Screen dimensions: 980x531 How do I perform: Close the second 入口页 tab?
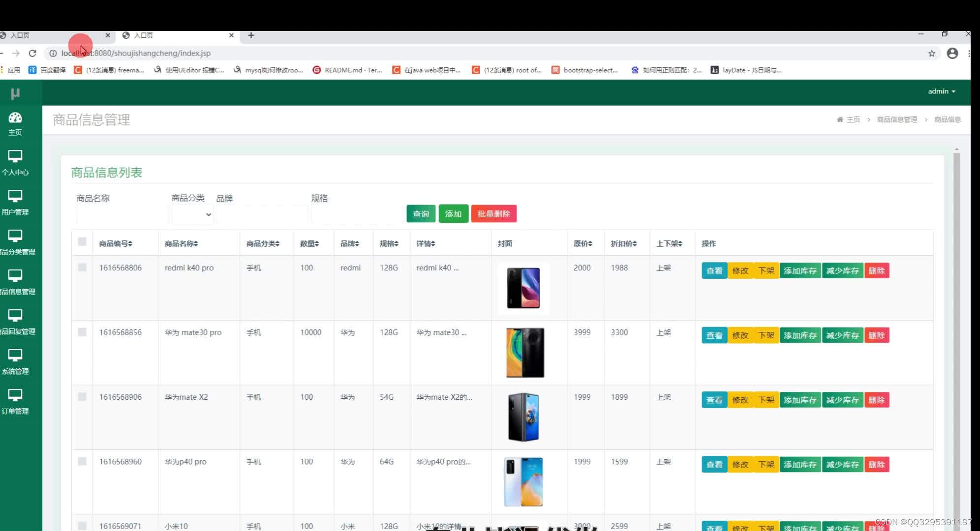point(231,35)
